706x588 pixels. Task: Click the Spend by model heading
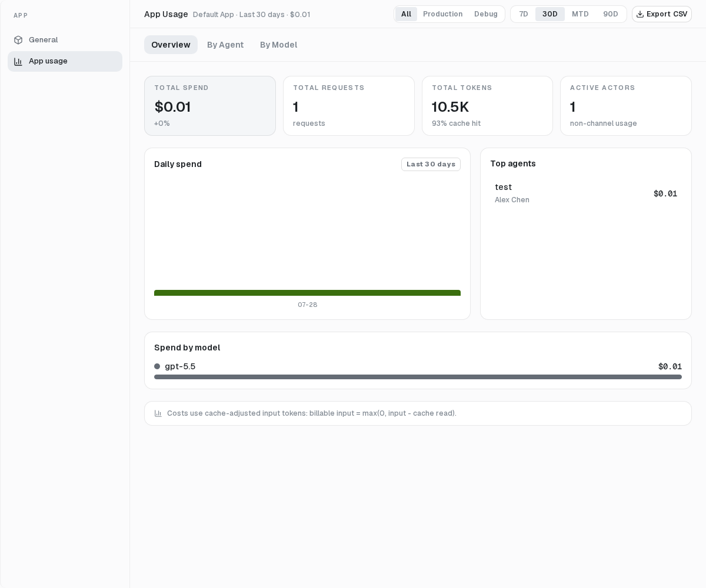[x=187, y=348]
